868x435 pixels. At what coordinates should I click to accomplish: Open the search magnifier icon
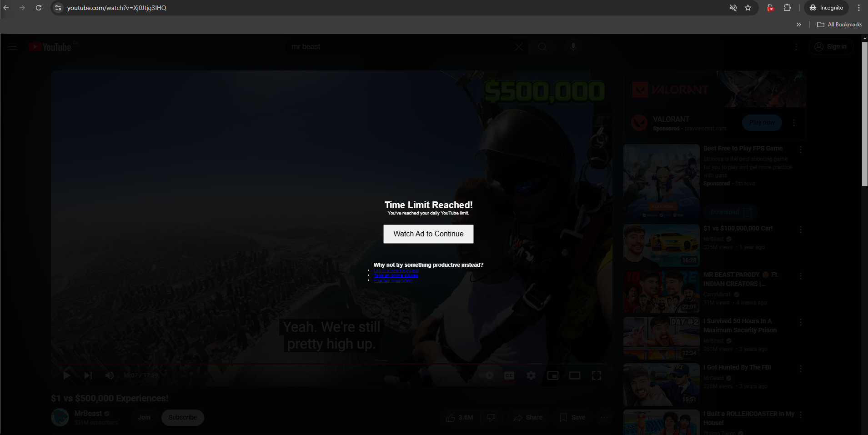(x=542, y=46)
